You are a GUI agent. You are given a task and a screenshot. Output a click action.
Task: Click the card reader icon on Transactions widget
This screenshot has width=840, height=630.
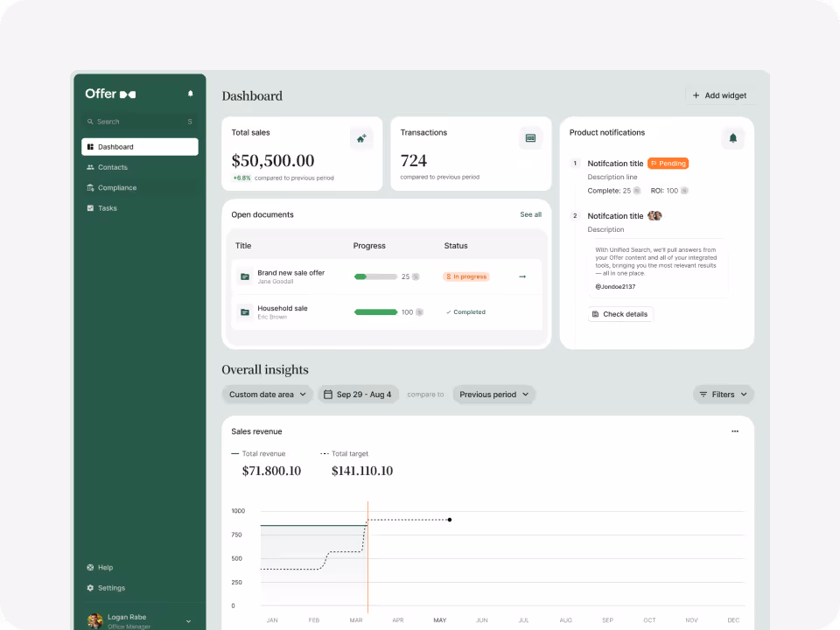pos(530,137)
